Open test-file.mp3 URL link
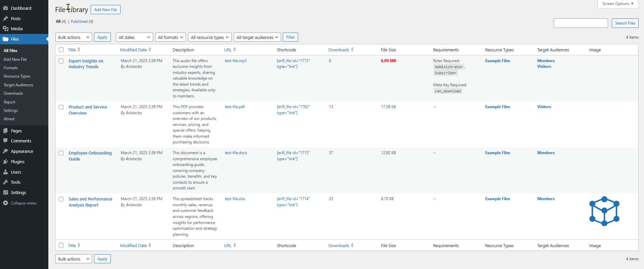Viewport: 644px width, 269px height. pos(236,61)
